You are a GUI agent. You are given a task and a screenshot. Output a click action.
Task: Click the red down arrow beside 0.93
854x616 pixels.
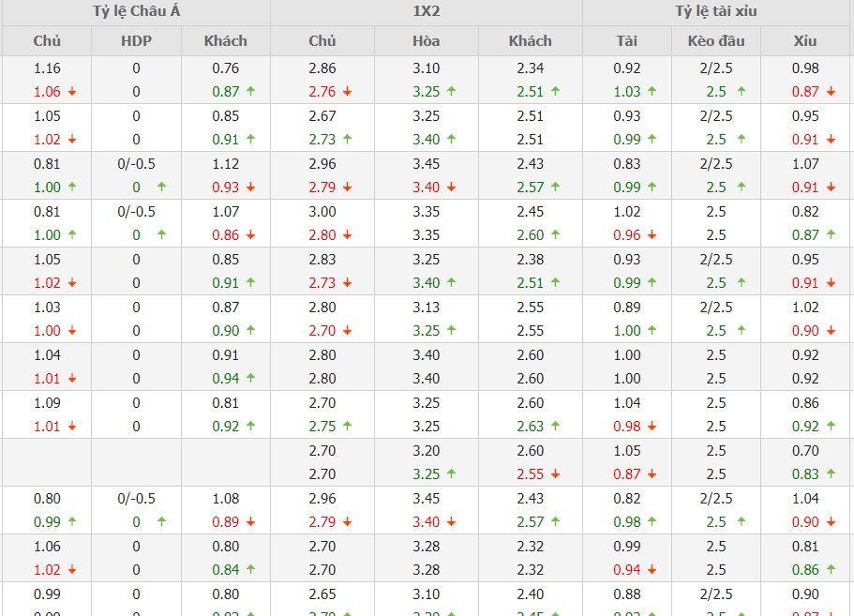(249, 188)
